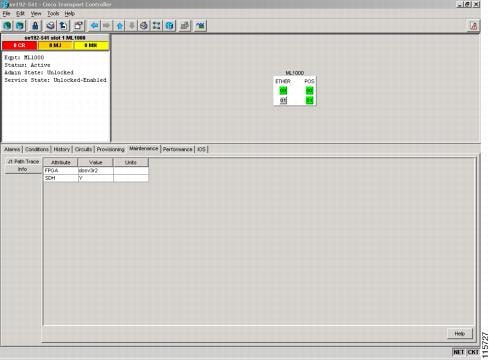The height and width of the screenshot is (360, 489).
Task: Switch to the Alarms tab
Action: [12, 149]
